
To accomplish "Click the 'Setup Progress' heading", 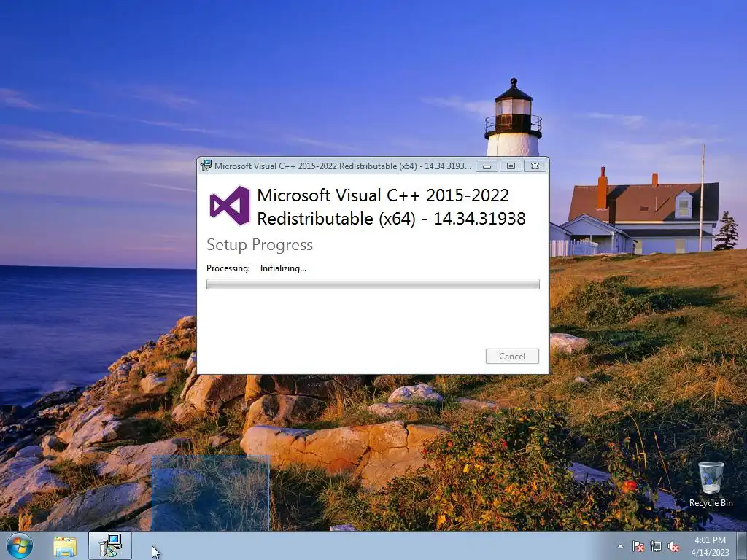I will (x=260, y=245).
